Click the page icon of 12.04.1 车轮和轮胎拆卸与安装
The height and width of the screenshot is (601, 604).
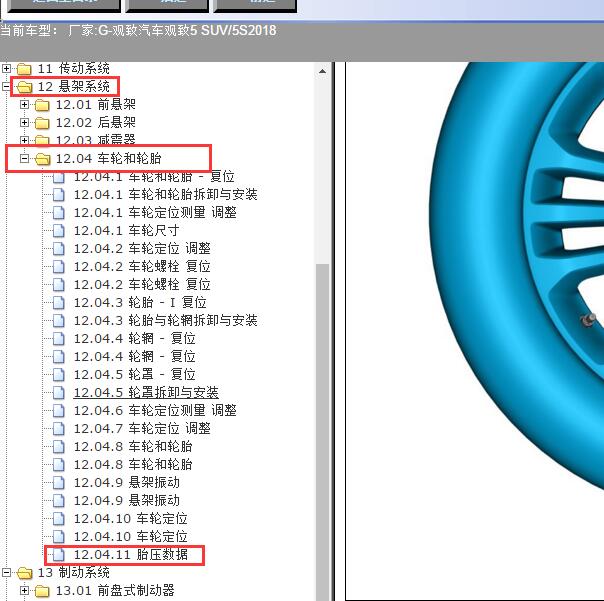[x=59, y=195]
